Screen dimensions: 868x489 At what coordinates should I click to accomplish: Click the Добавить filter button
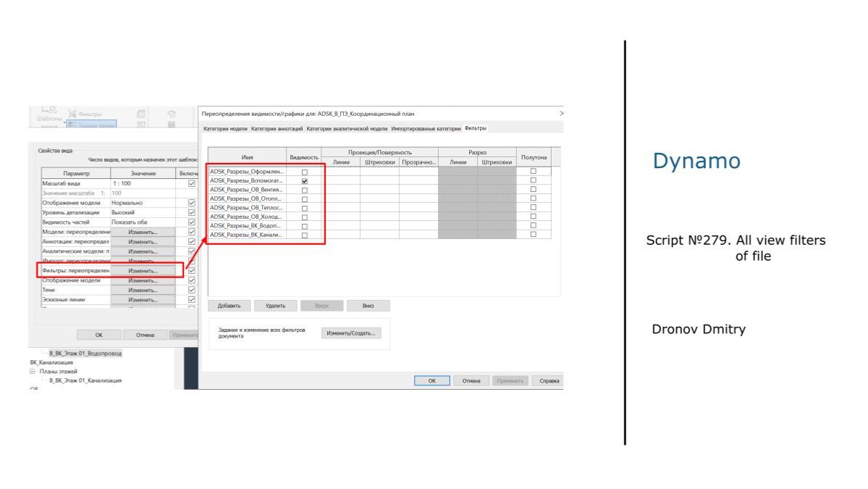click(x=229, y=306)
